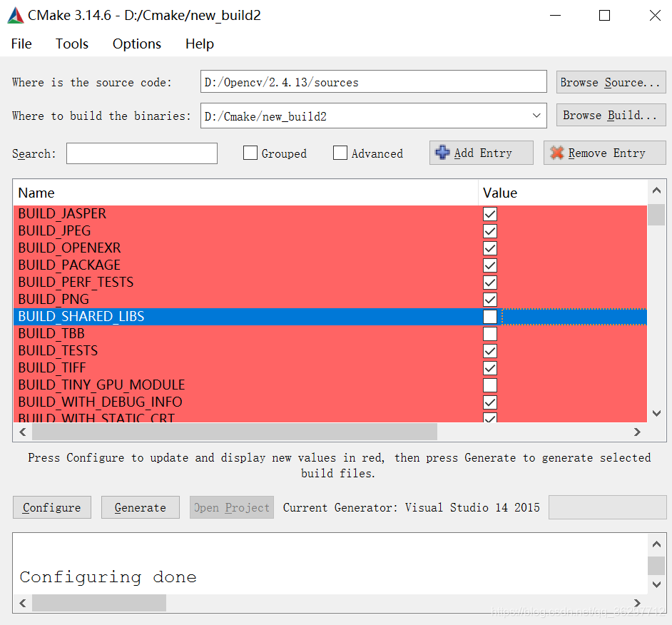Click output log horizontal scrollbar thumb
Image resolution: width=672 pixels, height=625 pixels.
(x=99, y=603)
